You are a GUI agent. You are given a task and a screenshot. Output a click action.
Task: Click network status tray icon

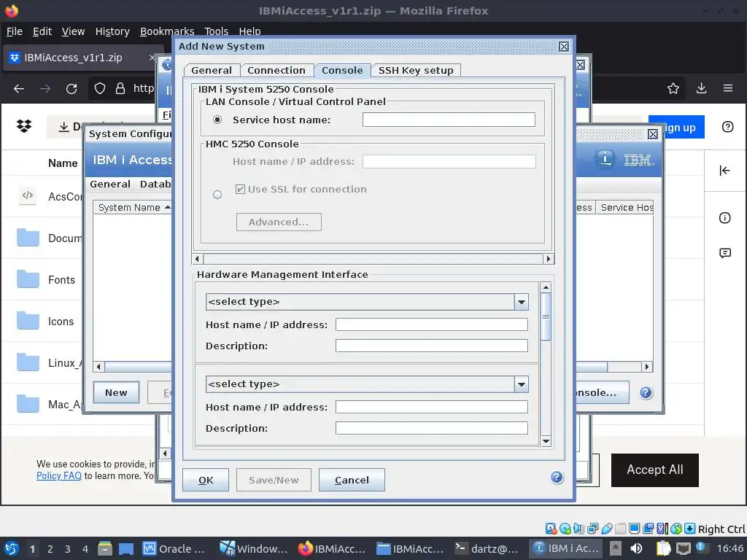click(x=684, y=548)
